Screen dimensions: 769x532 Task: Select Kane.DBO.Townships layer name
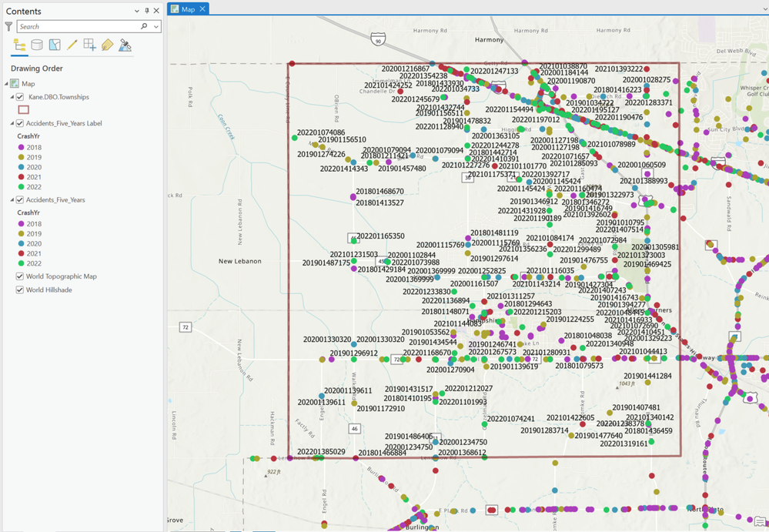(x=59, y=97)
